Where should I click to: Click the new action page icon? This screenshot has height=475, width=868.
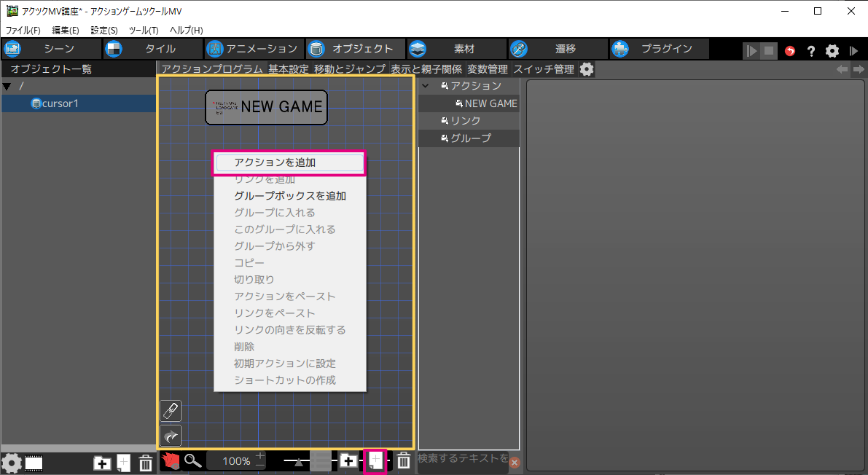tap(375, 461)
